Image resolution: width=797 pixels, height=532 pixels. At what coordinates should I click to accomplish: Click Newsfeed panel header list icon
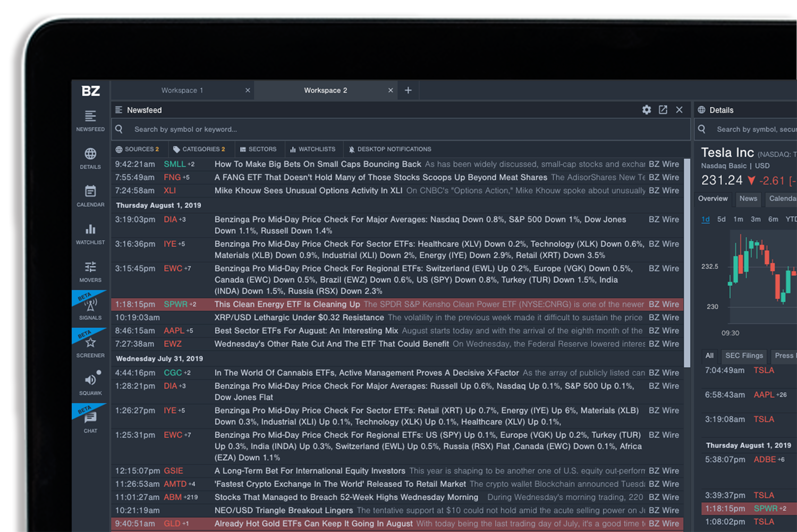pyautogui.click(x=119, y=109)
